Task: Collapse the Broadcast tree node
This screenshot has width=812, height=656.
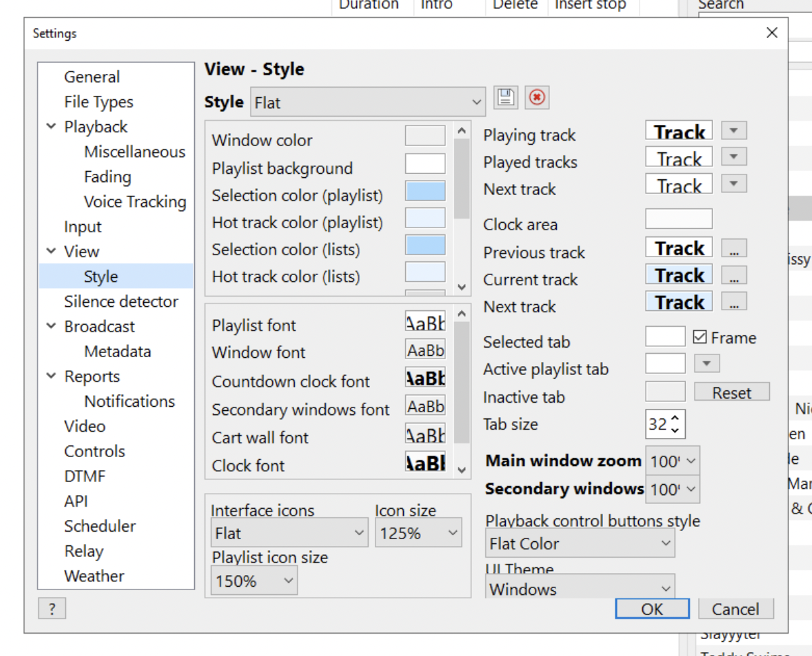Action: coord(52,327)
